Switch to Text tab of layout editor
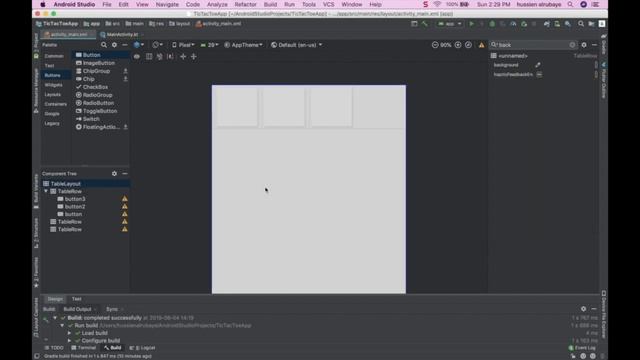 pos(76,299)
